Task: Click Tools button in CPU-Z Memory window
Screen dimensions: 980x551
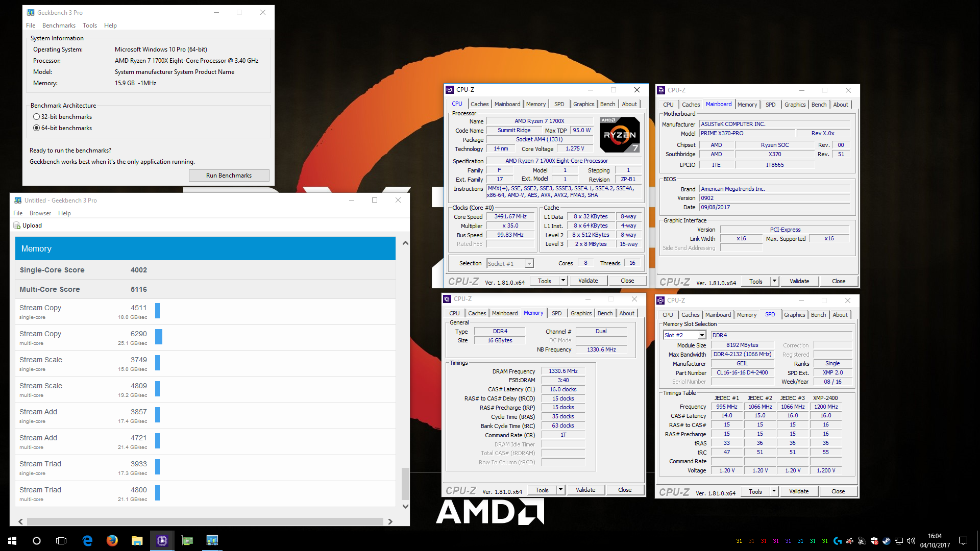Action: tap(542, 490)
